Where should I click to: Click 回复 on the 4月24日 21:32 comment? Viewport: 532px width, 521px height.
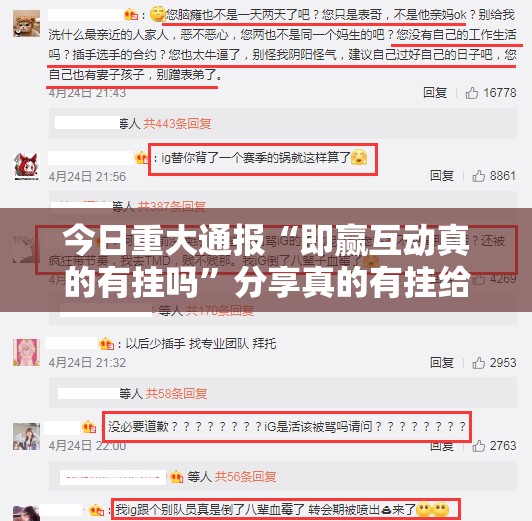coord(442,363)
